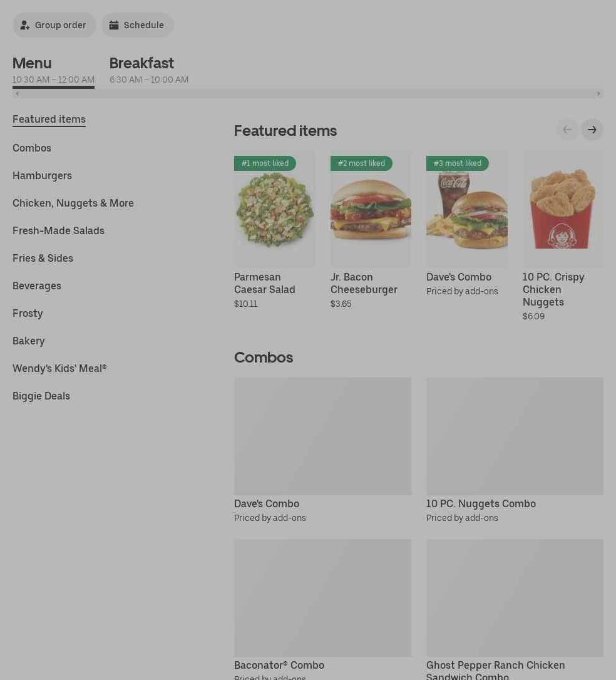
Task: Go to Biggie Deals section
Action: (41, 396)
